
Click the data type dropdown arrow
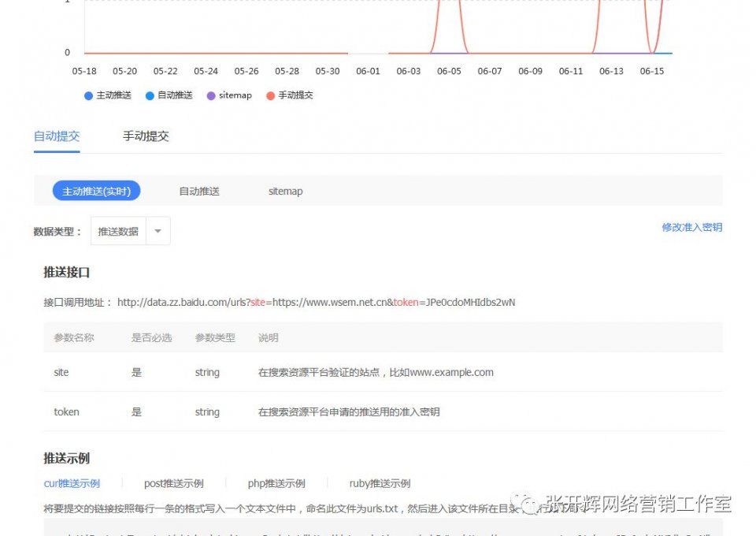click(x=157, y=232)
